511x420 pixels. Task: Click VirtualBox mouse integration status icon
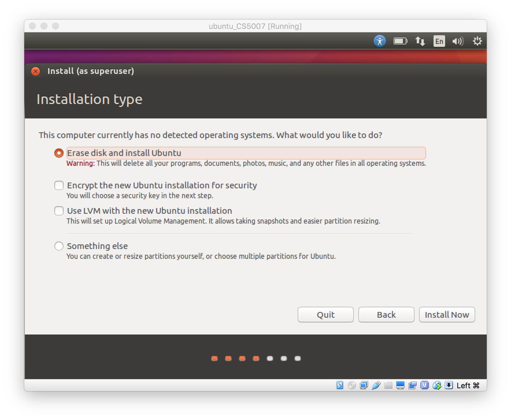(x=437, y=385)
